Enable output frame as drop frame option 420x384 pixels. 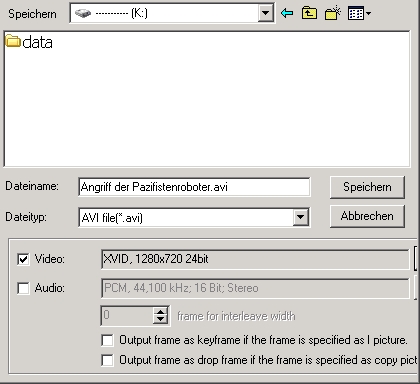pyautogui.click(x=107, y=360)
